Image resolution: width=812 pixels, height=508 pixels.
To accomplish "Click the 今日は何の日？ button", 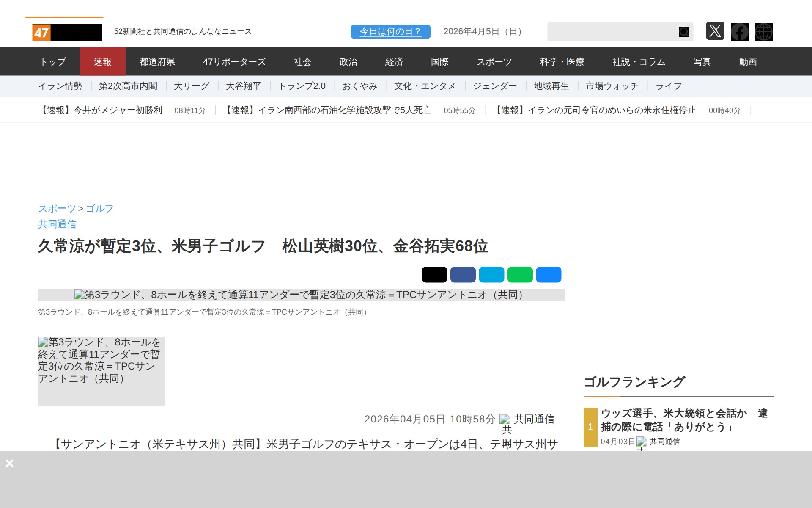I will click(390, 32).
